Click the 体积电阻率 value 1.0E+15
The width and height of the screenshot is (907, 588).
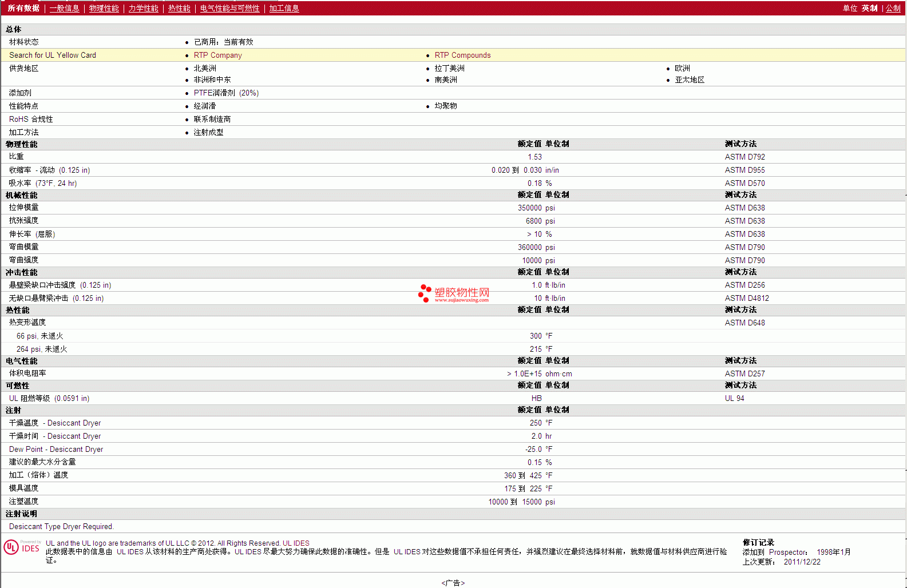[524, 374]
